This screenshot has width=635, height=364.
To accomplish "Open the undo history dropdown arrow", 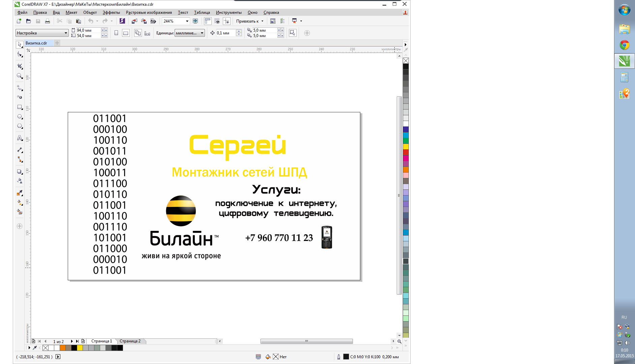I will click(x=97, y=21).
